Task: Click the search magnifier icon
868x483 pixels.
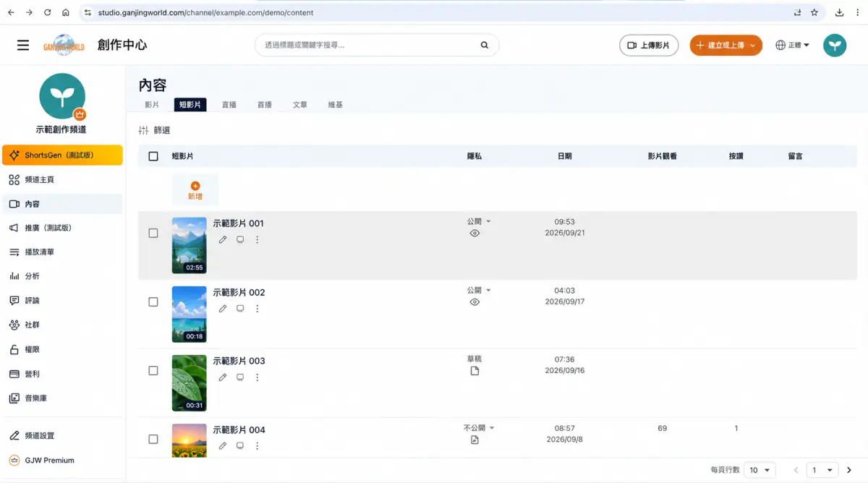Action: (x=485, y=45)
